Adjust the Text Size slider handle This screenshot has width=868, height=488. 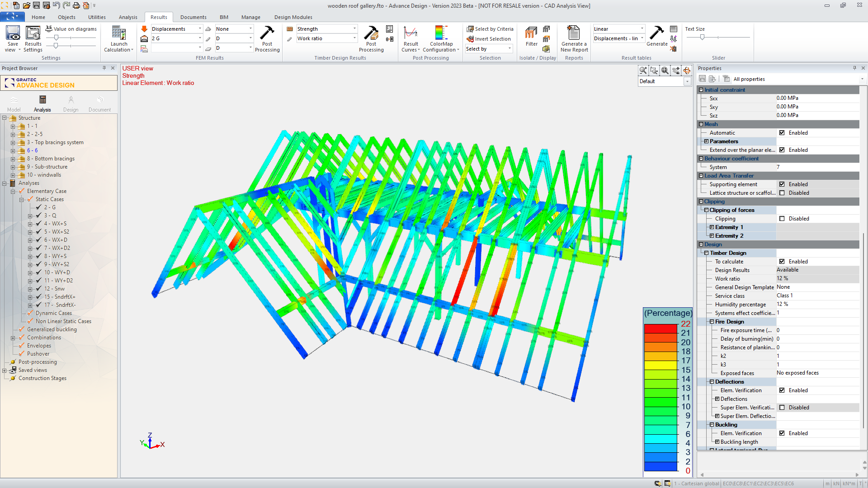[x=702, y=38]
